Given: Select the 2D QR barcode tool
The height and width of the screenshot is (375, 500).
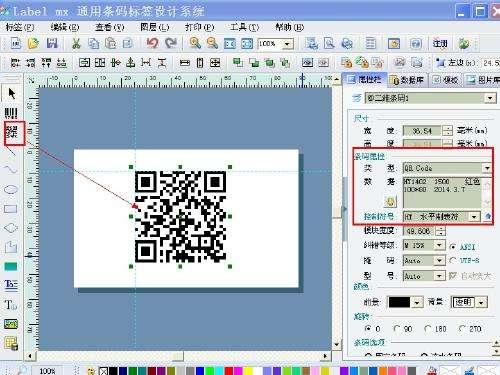Looking at the screenshot, I should 12,133.
